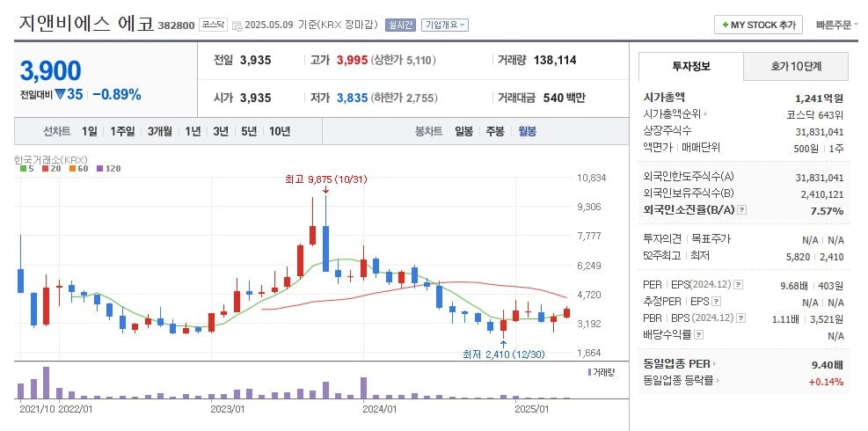Click the 실시간 button
The height and width of the screenshot is (431, 868).
tap(400, 25)
